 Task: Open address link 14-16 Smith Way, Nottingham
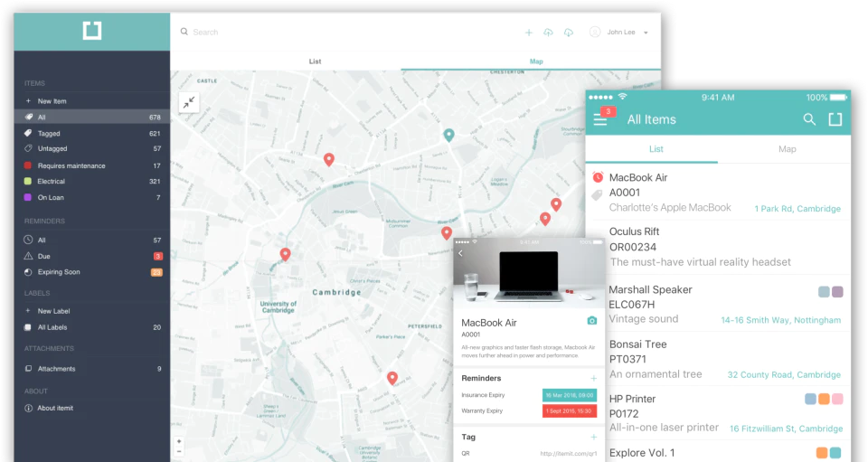click(780, 320)
